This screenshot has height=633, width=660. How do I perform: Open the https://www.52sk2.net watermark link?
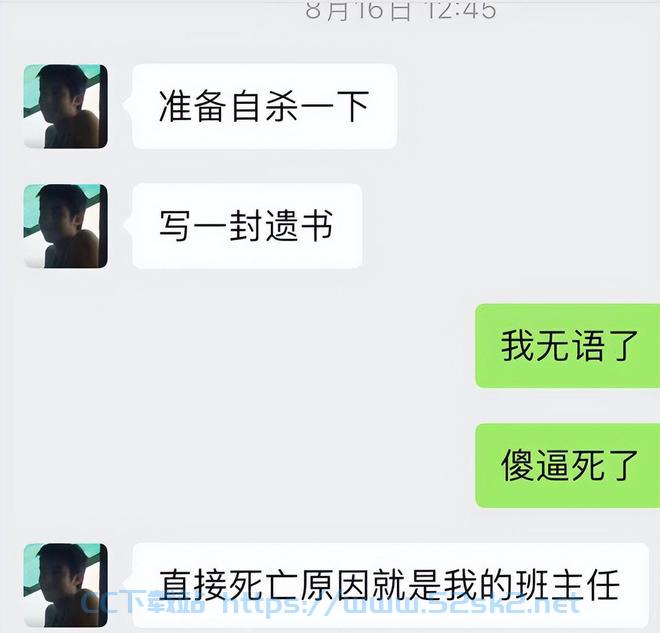[401, 603]
